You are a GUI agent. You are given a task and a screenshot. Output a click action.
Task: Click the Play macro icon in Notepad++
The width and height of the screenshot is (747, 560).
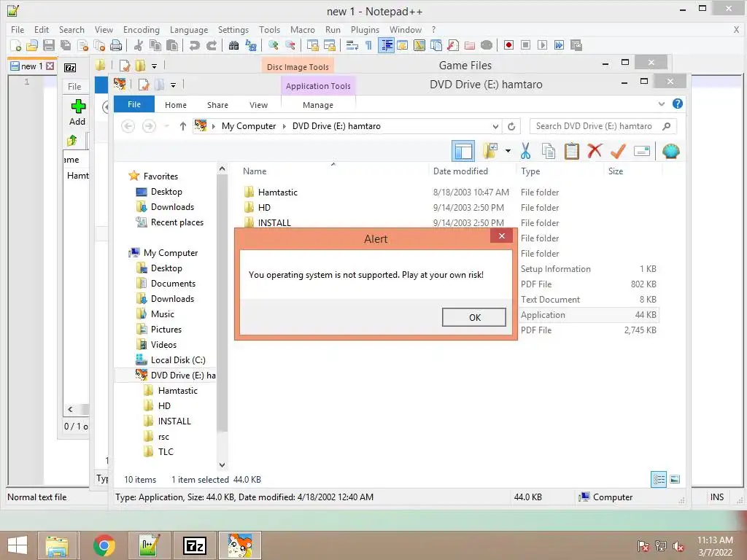pyautogui.click(x=542, y=45)
